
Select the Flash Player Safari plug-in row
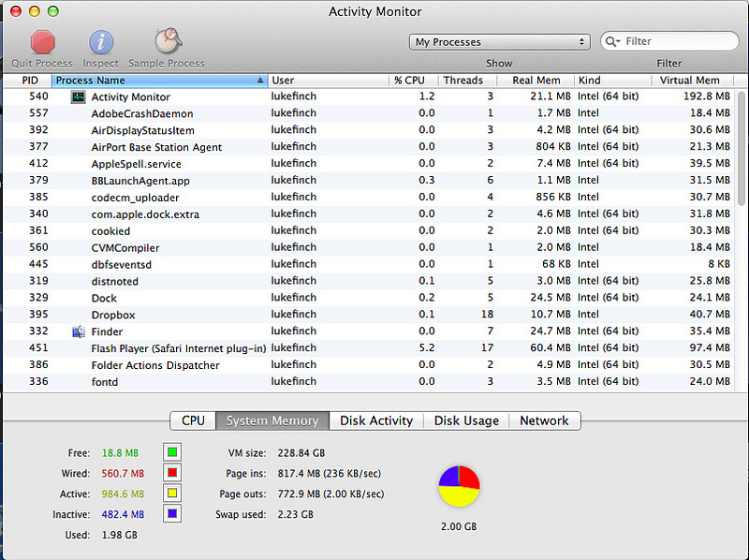tap(368, 347)
